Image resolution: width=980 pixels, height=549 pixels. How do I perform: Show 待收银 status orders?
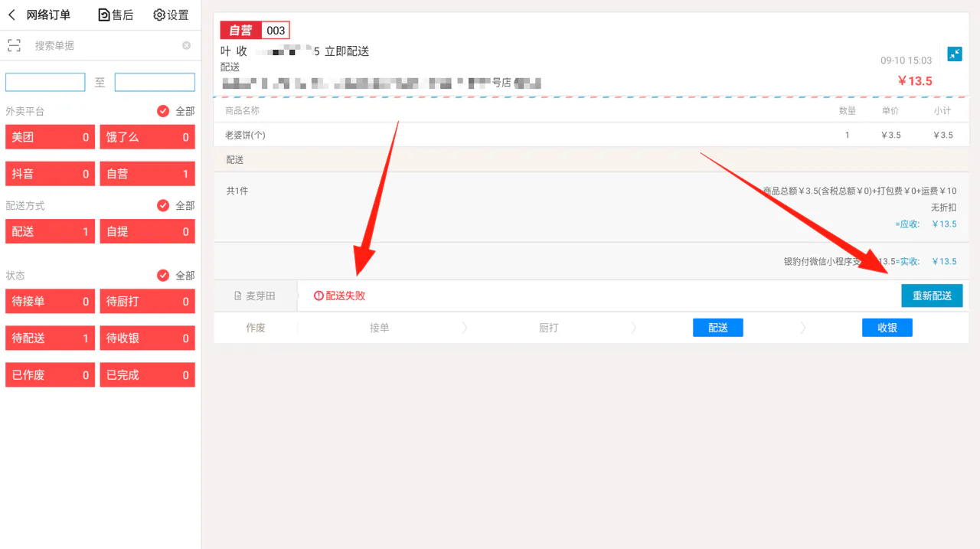point(147,338)
